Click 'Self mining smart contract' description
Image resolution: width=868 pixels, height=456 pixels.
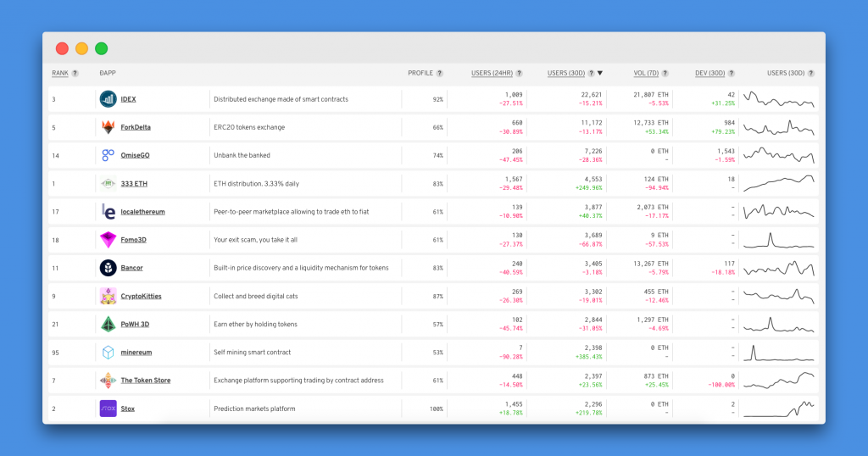pyautogui.click(x=252, y=352)
